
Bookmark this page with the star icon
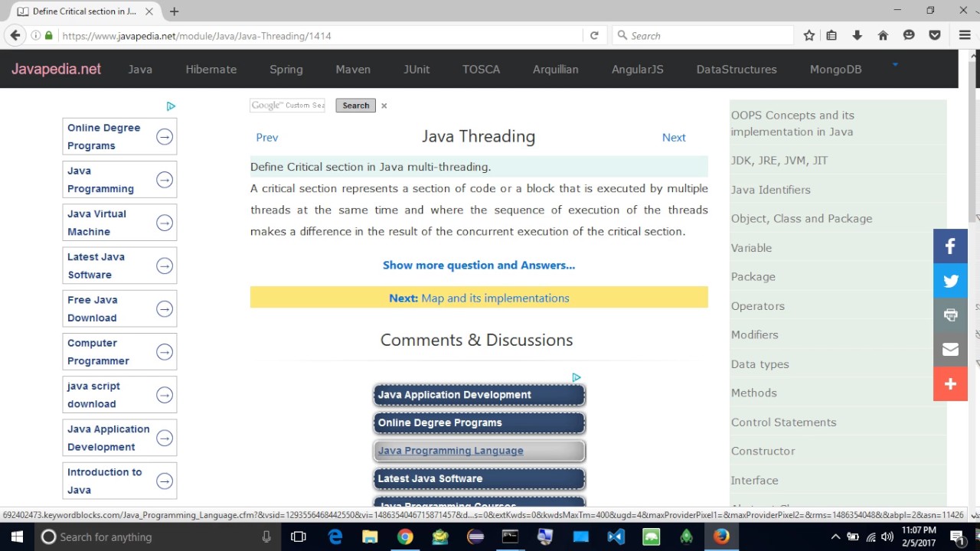pos(809,35)
